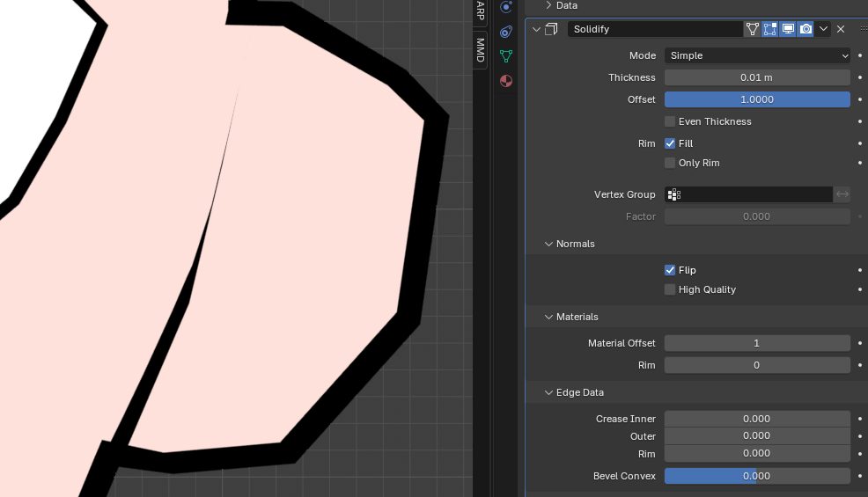The image size is (868, 497).
Task: Enable Even Thickness checkbox
Action: 670,121
